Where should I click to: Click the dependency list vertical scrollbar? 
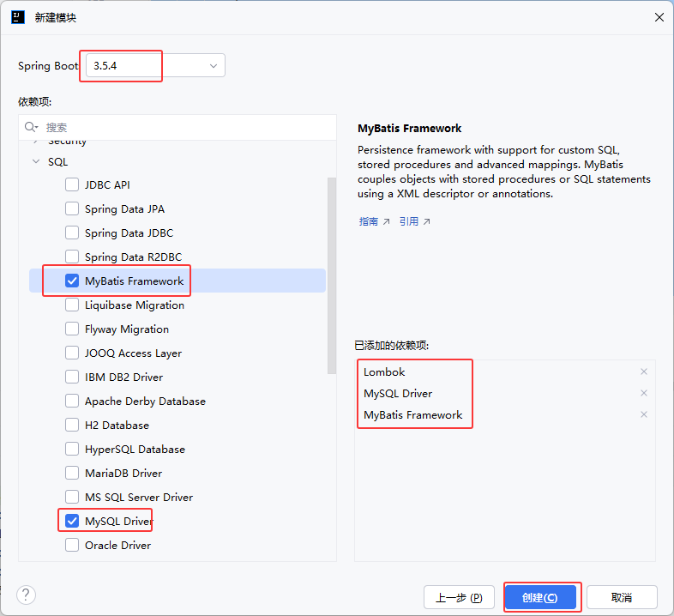click(332, 275)
